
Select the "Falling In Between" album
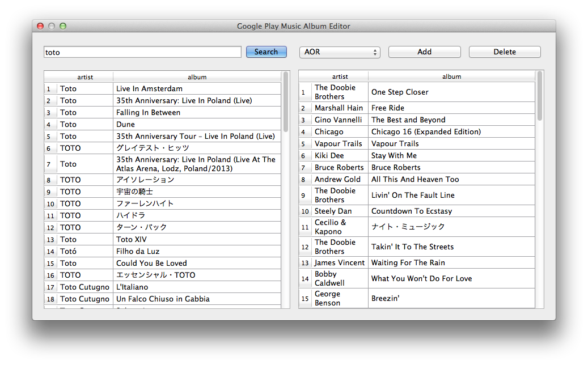coord(197,112)
